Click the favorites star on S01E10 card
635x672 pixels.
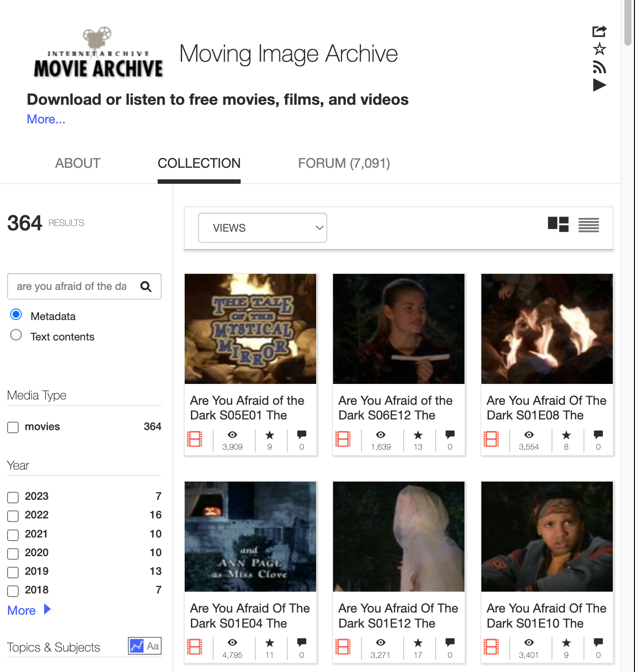coord(566,643)
